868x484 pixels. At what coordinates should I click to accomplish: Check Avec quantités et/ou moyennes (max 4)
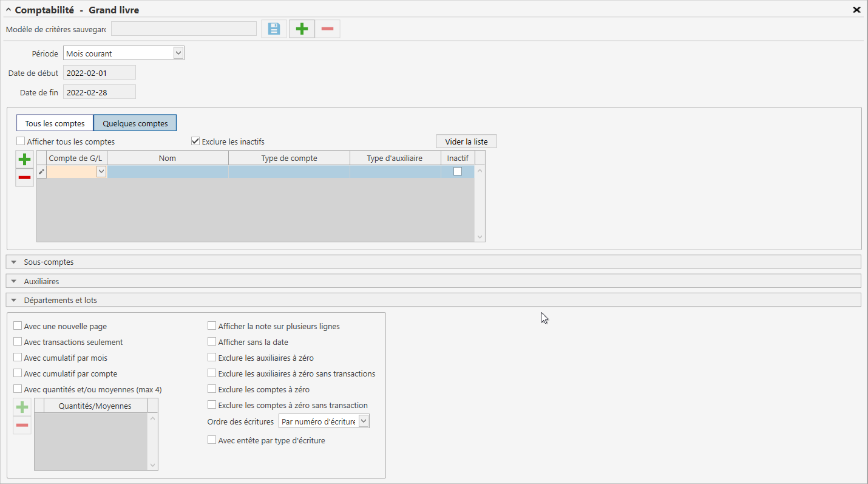pos(18,389)
